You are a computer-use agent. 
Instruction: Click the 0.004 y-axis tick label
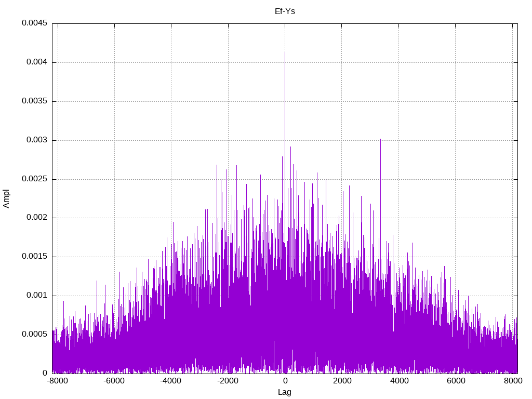37,62
